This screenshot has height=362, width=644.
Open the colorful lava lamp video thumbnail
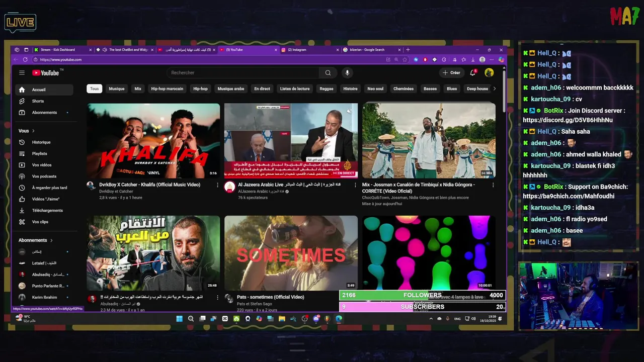(429, 253)
